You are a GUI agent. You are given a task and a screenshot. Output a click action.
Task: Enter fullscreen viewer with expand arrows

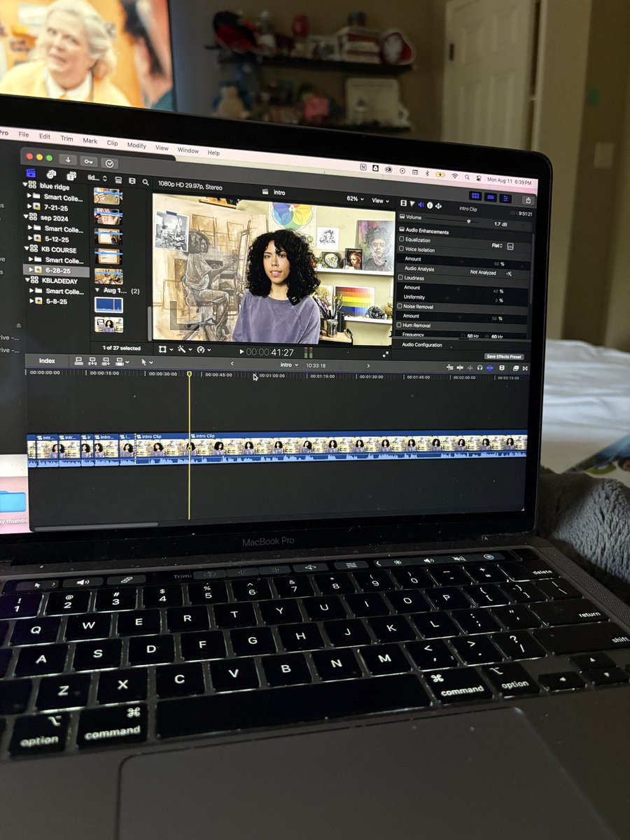pyautogui.click(x=385, y=353)
